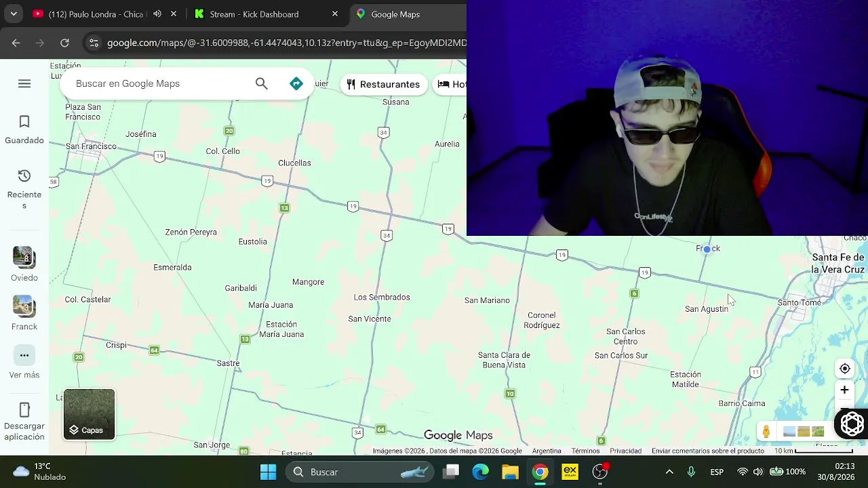Click the Barrio Caima label
The width and height of the screenshot is (868, 488).
[742, 403]
